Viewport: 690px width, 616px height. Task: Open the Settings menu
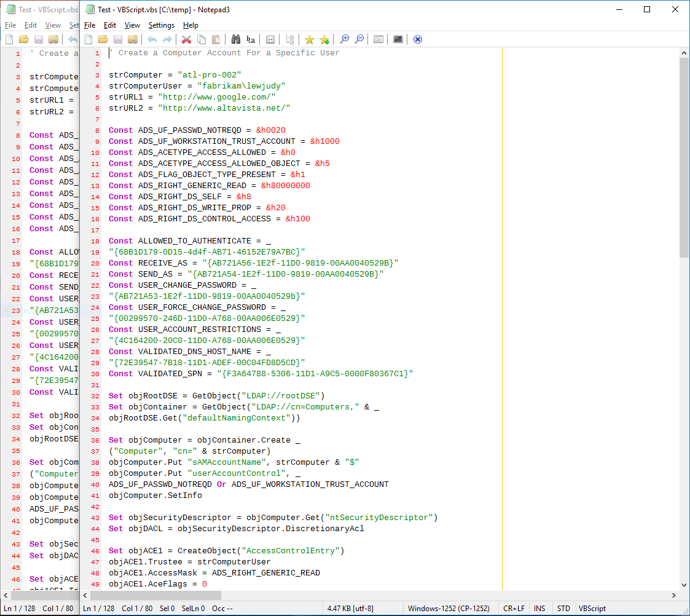(162, 25)
